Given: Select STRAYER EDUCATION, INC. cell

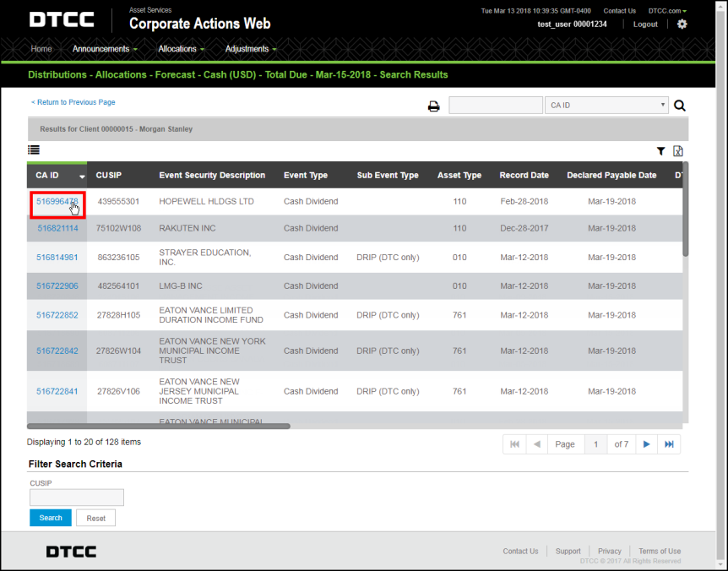Looking at the screenshot, I should (204, 257).
